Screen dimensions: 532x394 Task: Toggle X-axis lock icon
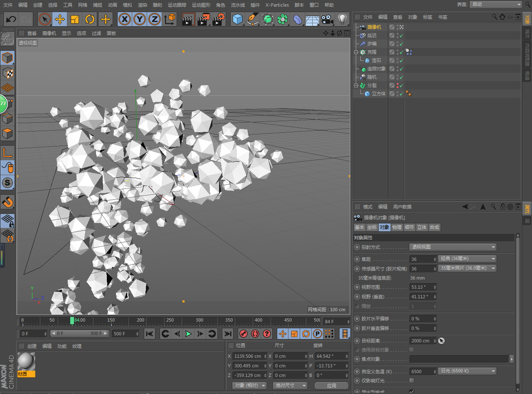125,19
